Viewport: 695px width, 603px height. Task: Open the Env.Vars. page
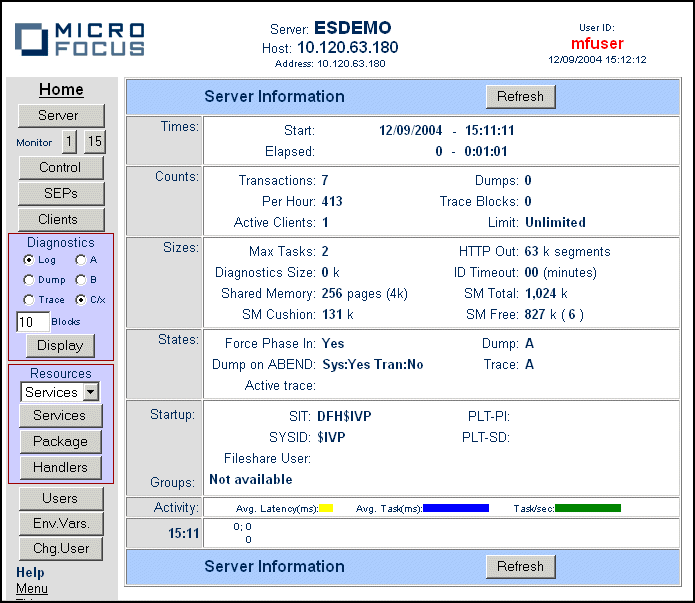[61, 523]
